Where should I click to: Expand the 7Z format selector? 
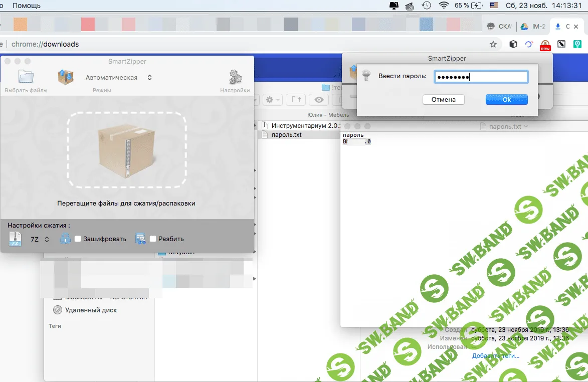[x=40, y=239]
